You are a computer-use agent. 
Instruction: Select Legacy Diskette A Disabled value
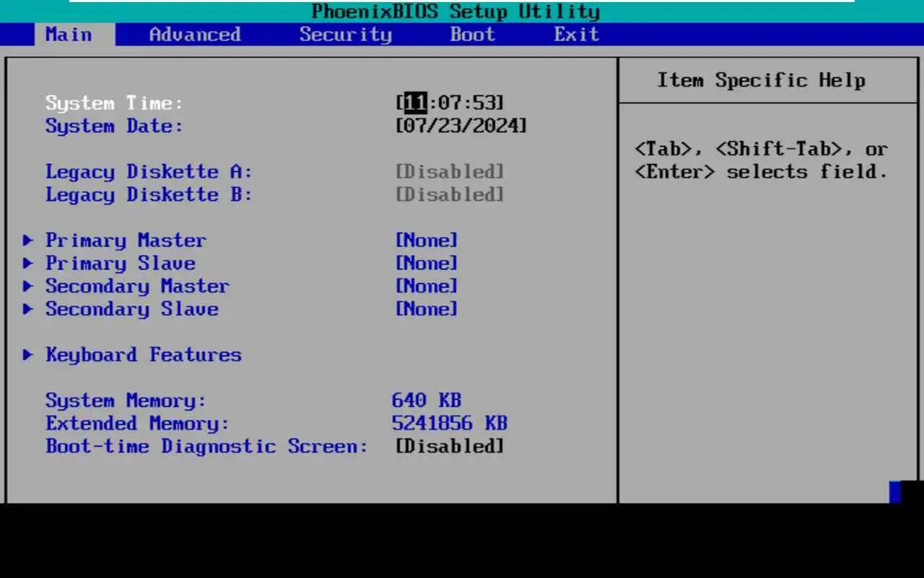pos(450,172)
